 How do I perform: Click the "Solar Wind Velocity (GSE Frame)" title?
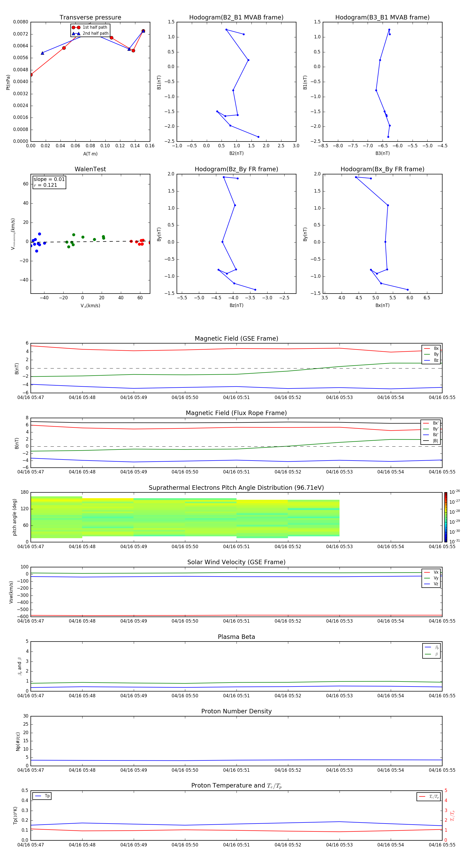point(236,562)
